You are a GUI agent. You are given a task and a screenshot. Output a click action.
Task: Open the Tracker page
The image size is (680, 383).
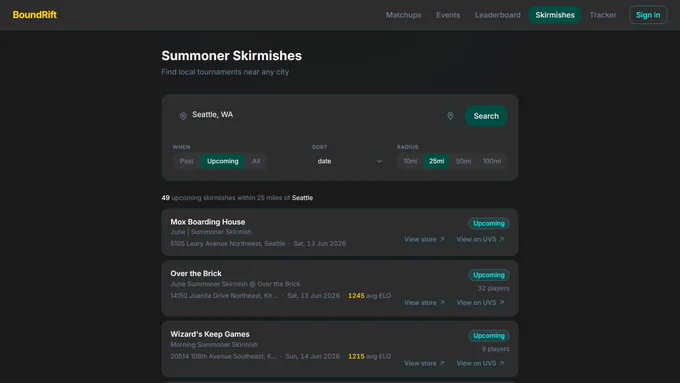tap(602, 15)
